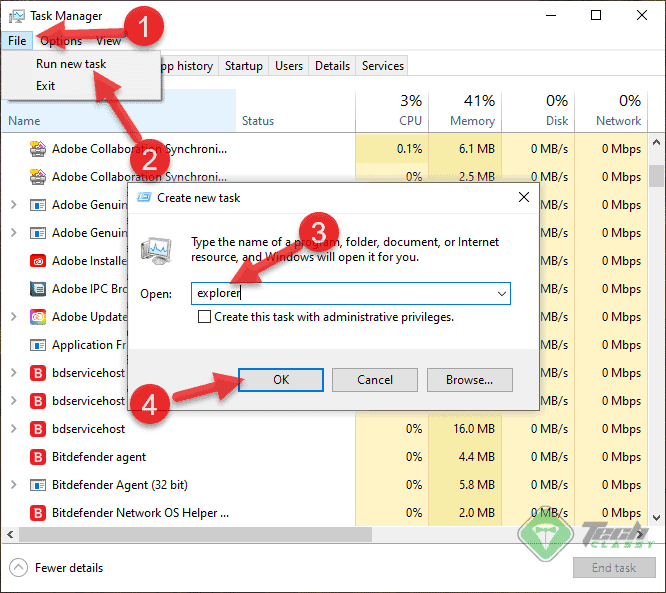This screenshot has width=666, height=593.
Task: Expand the Adobe Update process group
Action: [x=13, y=317]
